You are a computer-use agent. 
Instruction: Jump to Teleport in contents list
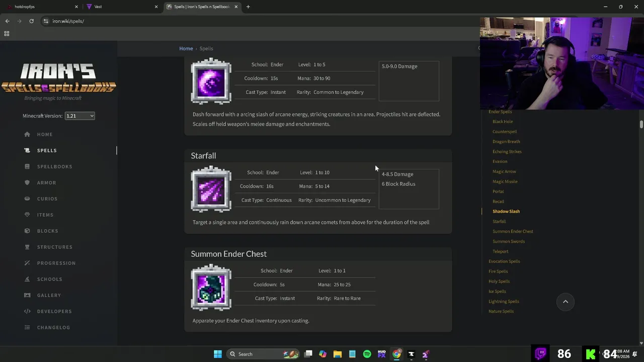501,251
